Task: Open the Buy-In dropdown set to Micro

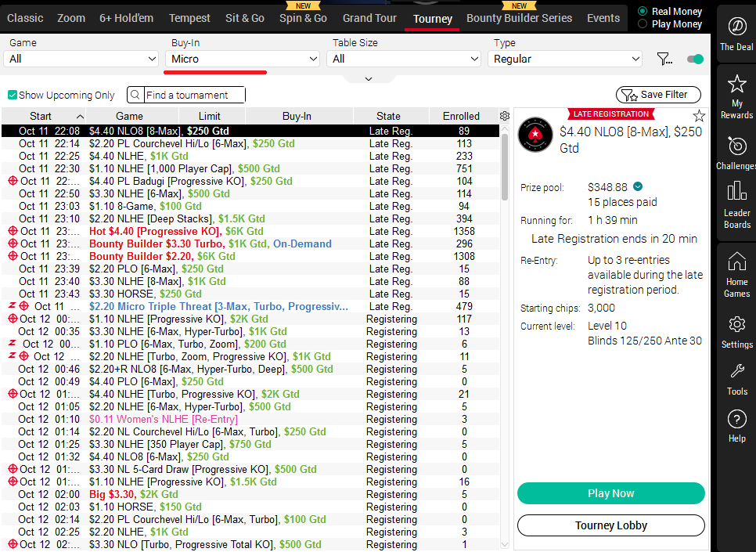Action: (243, 59)
